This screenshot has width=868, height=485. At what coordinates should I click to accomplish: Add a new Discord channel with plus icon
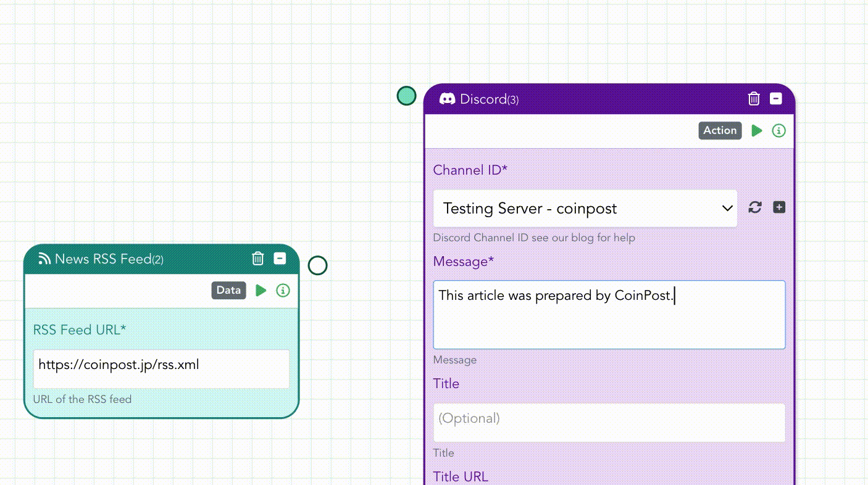(779, 207)
